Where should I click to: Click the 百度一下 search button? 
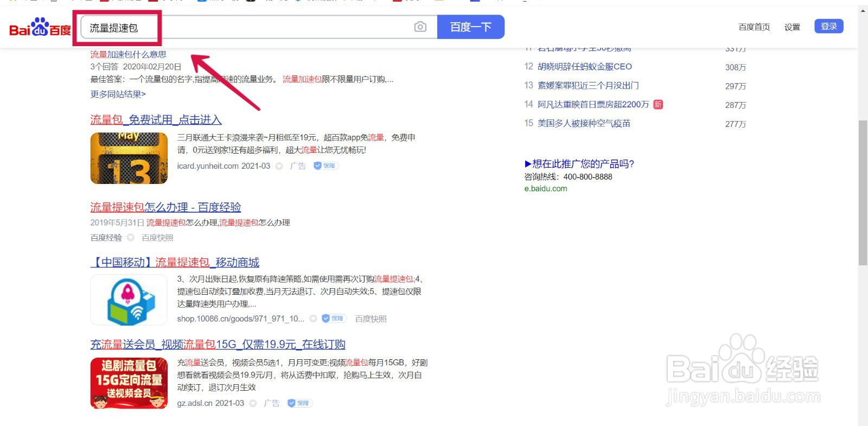click(x=471, y=27)
